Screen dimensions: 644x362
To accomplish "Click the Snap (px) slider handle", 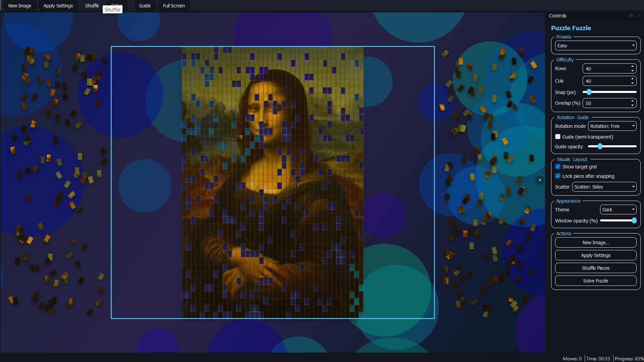I will [589, 92].
